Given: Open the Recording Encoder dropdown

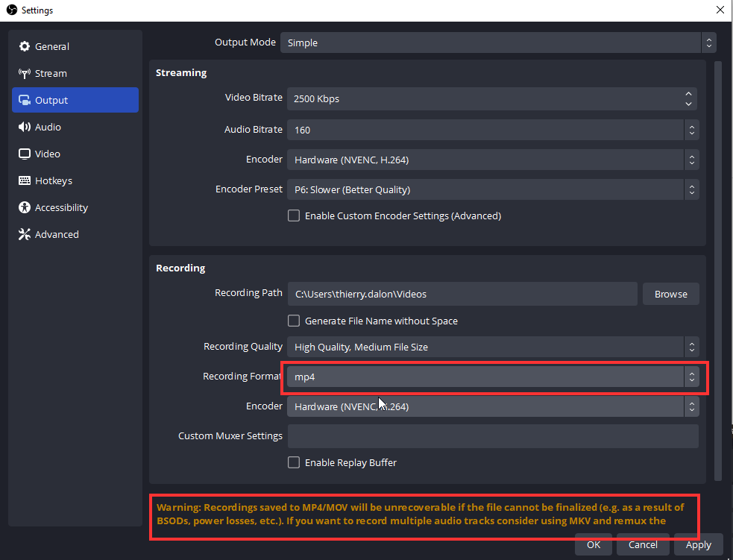Looking at the screenshot, I should click(493, 406).
